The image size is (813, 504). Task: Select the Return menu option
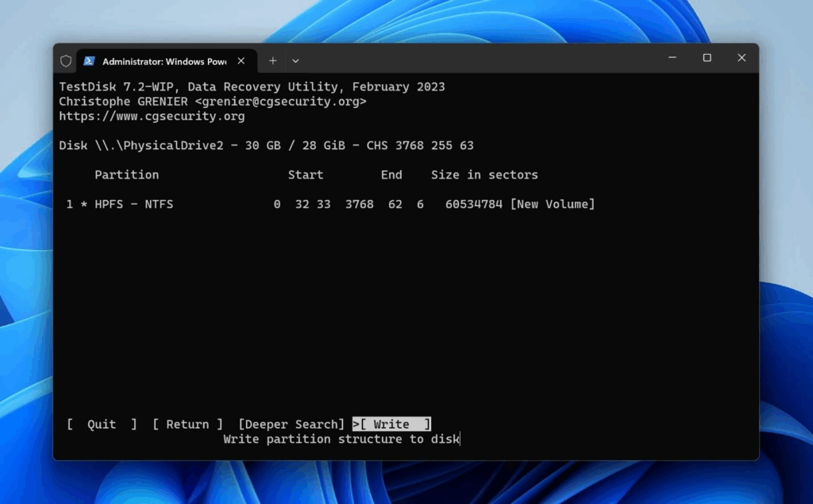pos(187,425)
